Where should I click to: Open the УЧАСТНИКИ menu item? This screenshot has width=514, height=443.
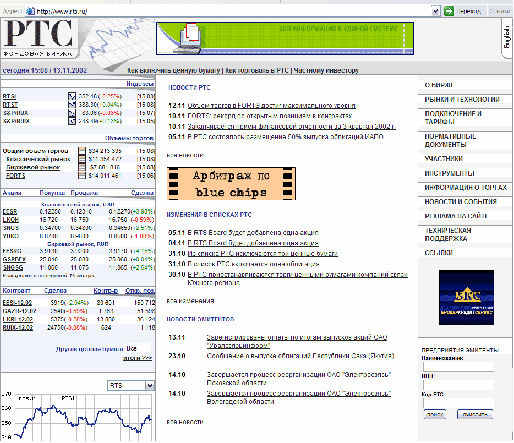click(x=443, y=159)
